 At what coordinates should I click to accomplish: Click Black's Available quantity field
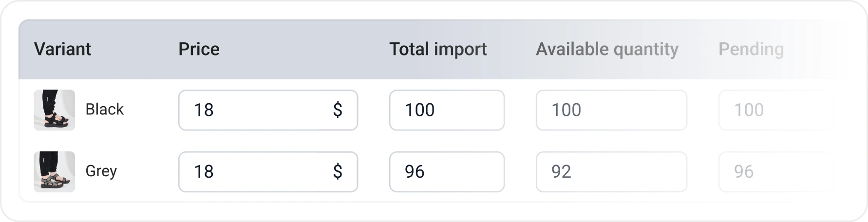pos(611,110)
